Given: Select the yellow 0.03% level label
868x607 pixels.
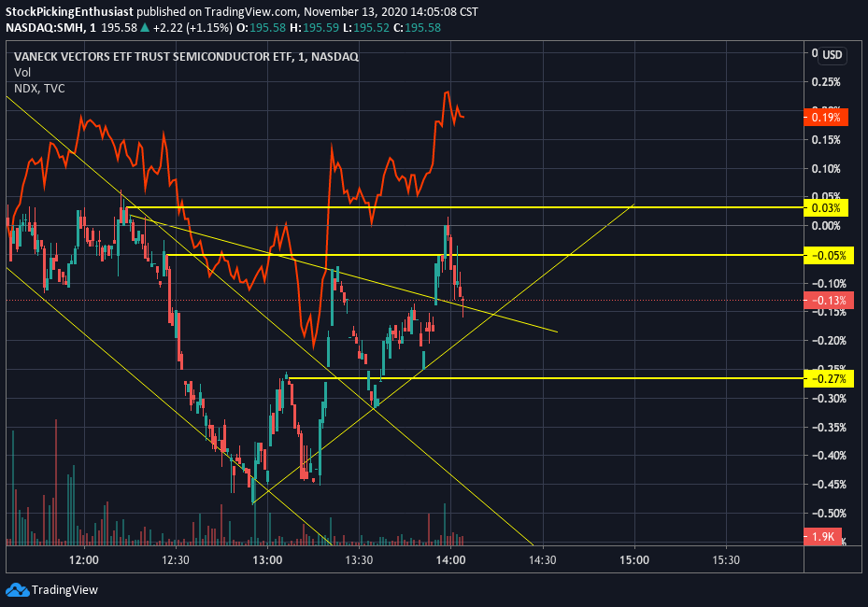Looking at the screenshot, I should [x=825, y=208].
